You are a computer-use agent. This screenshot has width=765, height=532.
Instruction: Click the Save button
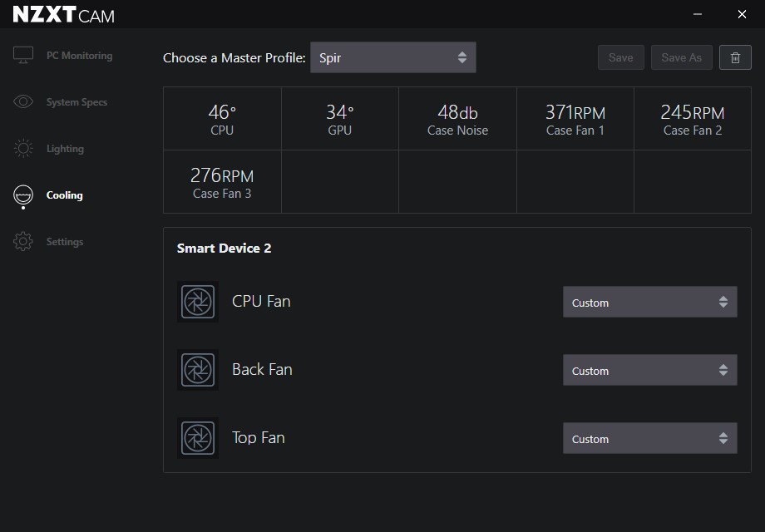coord(620,57)
